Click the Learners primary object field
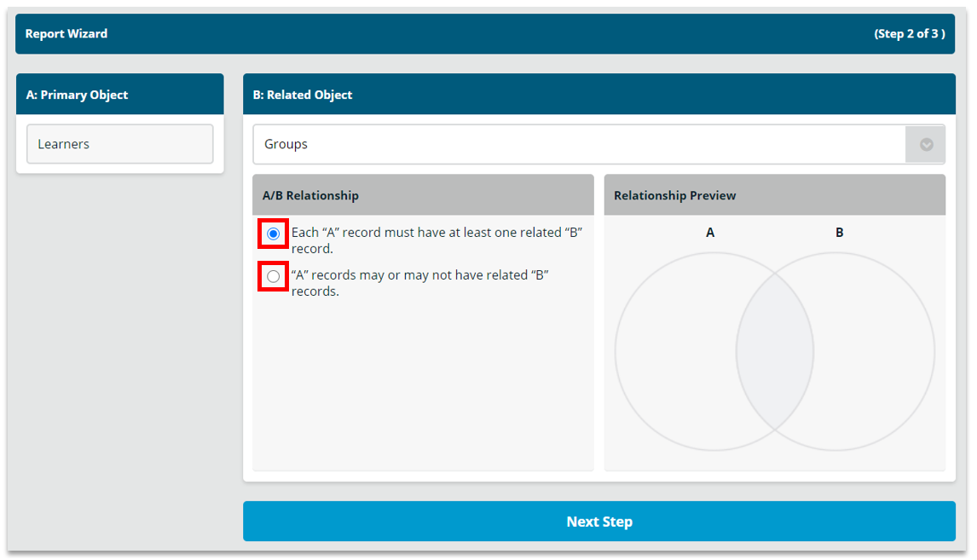The image size is (977, 560). click(119, 144)
